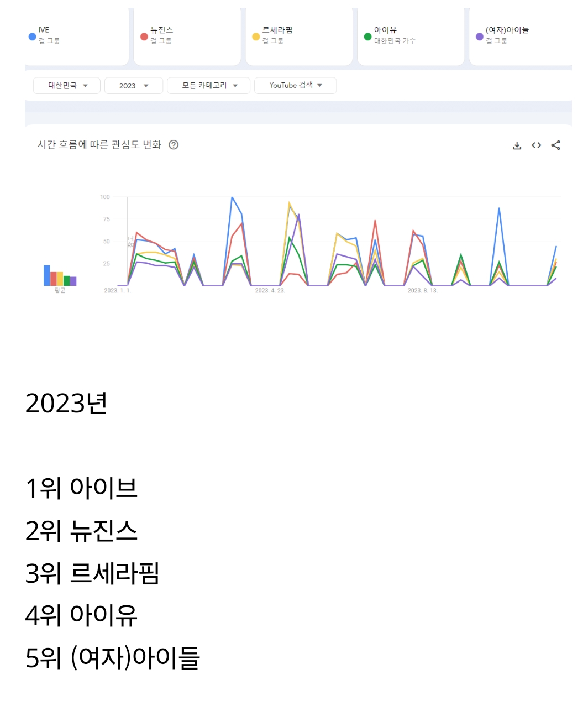Click the 2023. 4. 23. timeline label
The width and height of the screenshot is (588, 706).
[x=270, y=291]
